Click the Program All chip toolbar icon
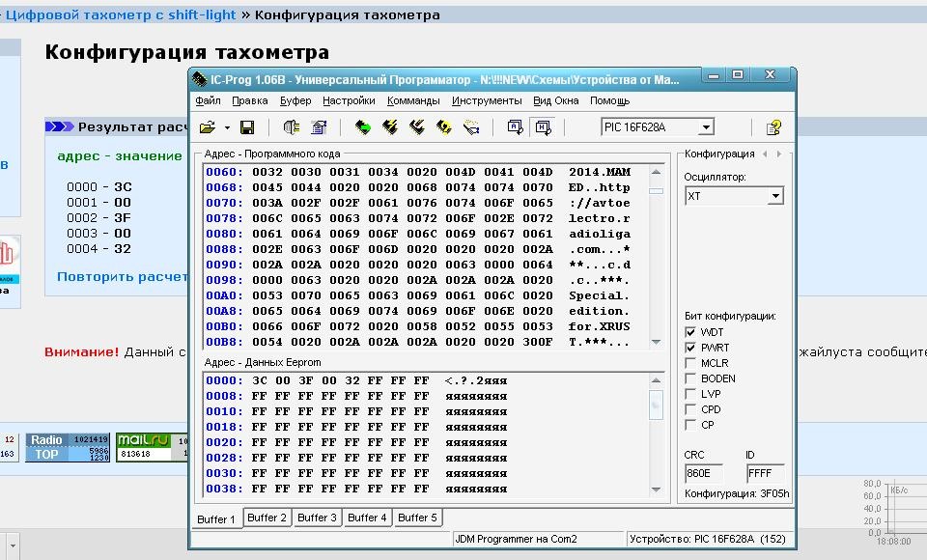This screenshot has width=927, height=560. [390, 127]
